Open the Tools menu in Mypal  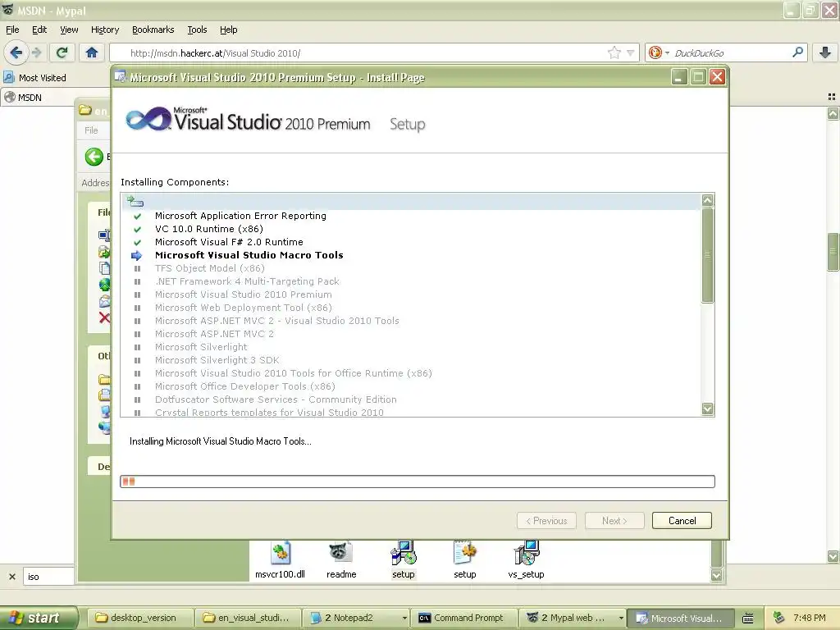tap(197, 30)
